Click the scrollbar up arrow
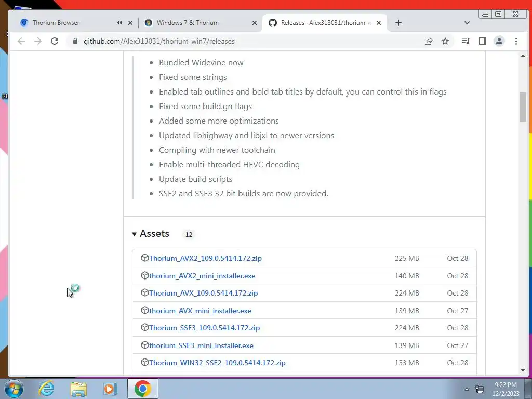Viewport: 532px width, 399px height. 523,56
